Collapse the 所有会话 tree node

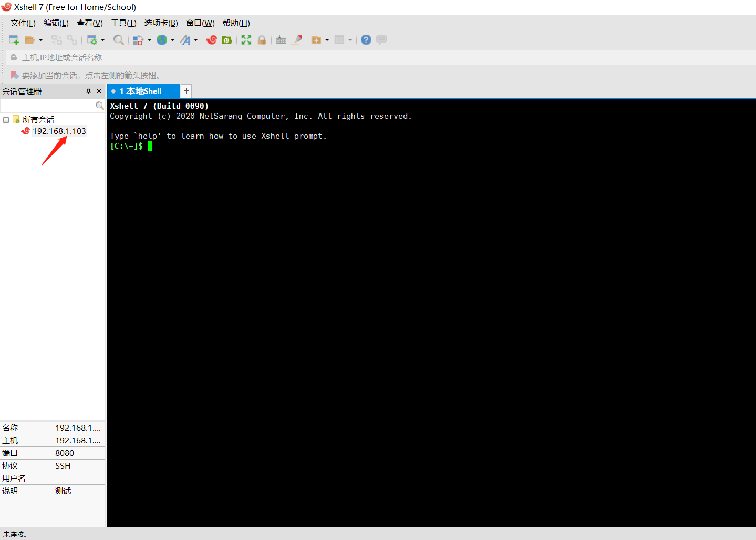[x=6, y=120]
